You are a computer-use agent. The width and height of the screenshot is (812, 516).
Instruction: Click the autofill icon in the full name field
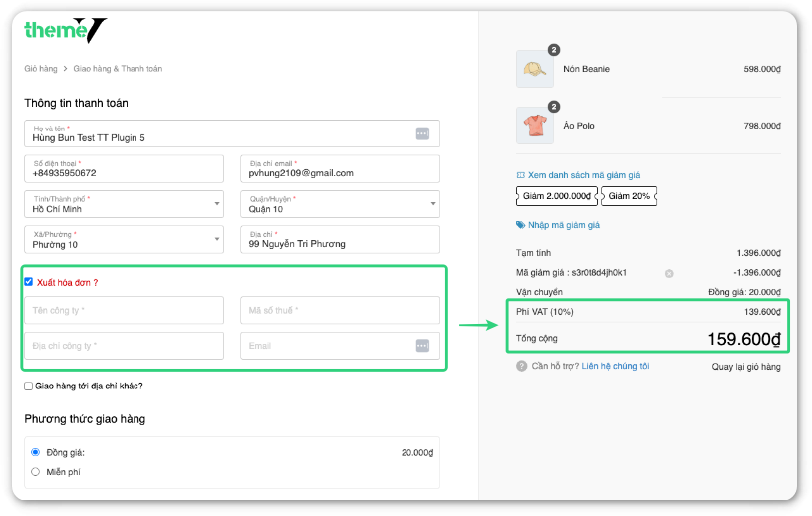click(422, 133)
